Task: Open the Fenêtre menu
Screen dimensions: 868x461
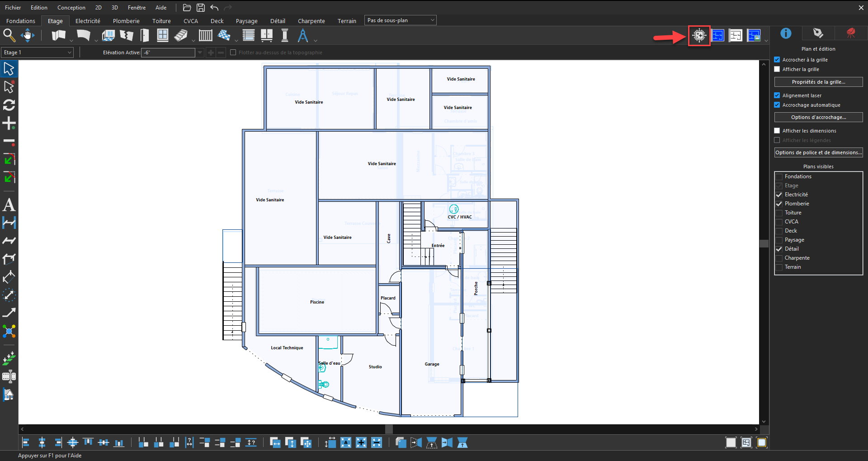Action: point(137,8)
